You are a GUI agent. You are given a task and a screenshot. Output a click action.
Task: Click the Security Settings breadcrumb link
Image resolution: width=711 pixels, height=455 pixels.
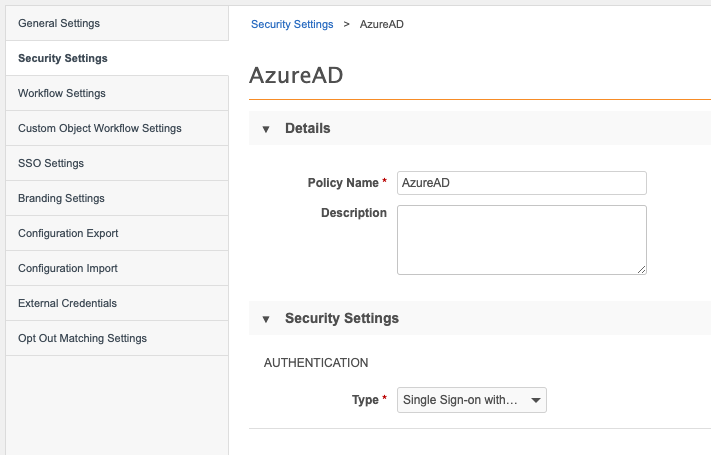tap(292, 24)
